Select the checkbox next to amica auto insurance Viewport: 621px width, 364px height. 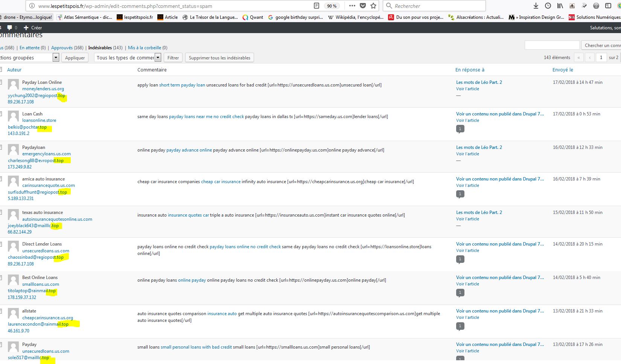click(1, 179)
